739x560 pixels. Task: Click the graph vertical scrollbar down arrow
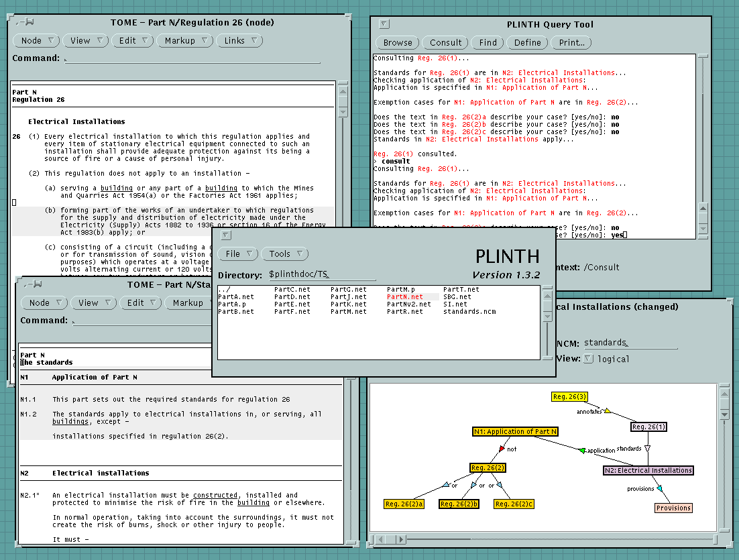[725, 415]
